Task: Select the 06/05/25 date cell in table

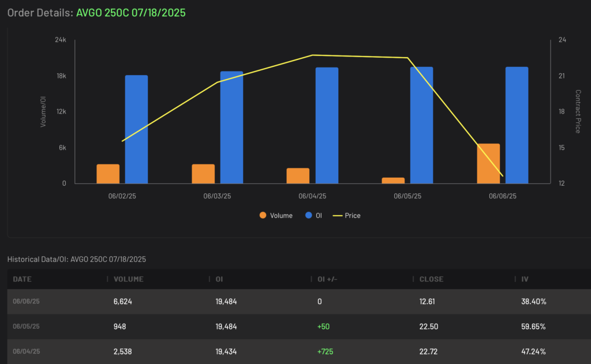Action: [x=26, y=327]
